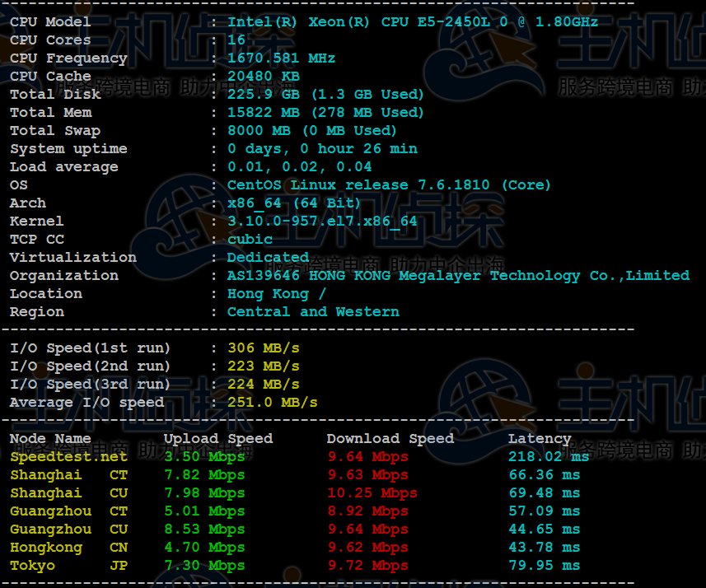706x588 pixels.
Task: Click Tokyo JP upload 7.30 Mbps
Action: click(x=204, y=566)
